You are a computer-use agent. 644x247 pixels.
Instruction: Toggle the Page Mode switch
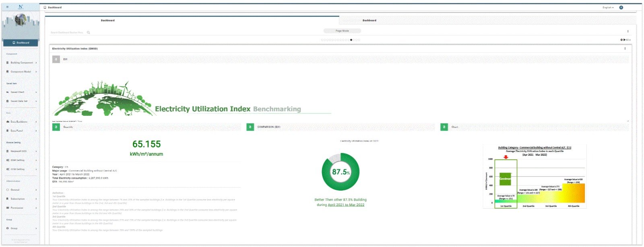coord(342,31)
